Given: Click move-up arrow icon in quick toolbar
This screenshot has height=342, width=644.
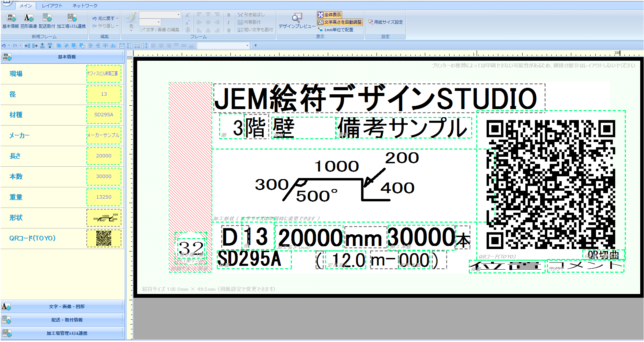Looking at the screenshot, I should (x=42, y=45).
